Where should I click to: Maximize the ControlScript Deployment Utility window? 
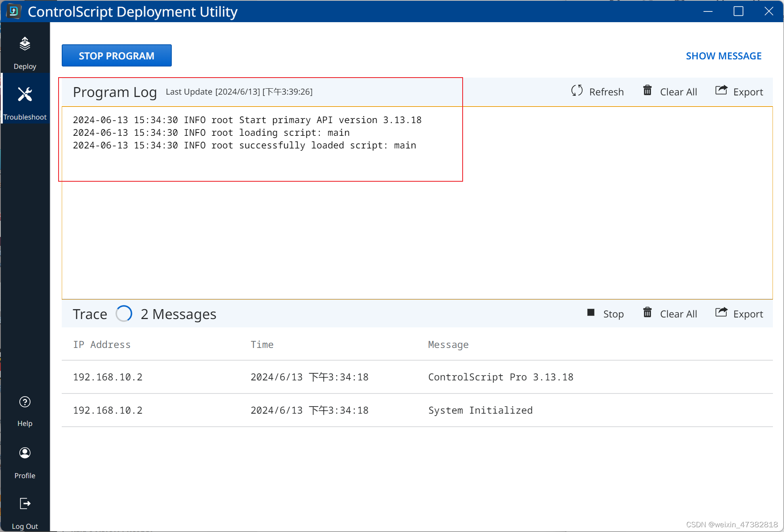tap(738, 11)
